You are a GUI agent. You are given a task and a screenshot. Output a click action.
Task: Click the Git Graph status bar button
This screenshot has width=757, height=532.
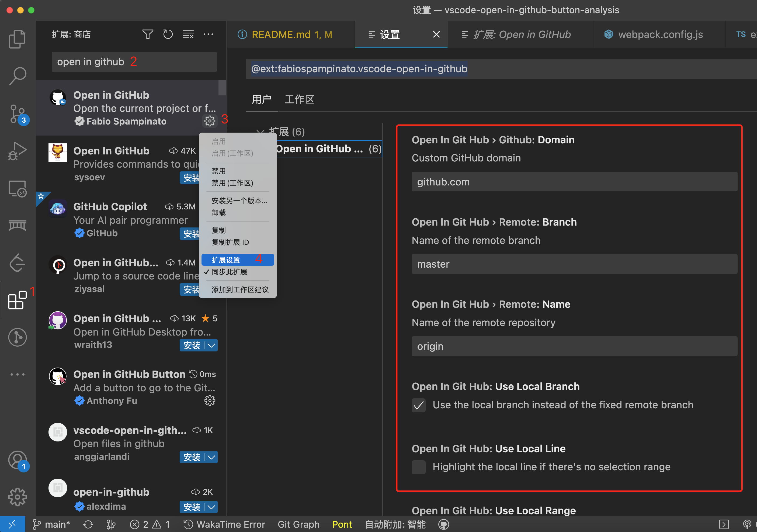298,524
